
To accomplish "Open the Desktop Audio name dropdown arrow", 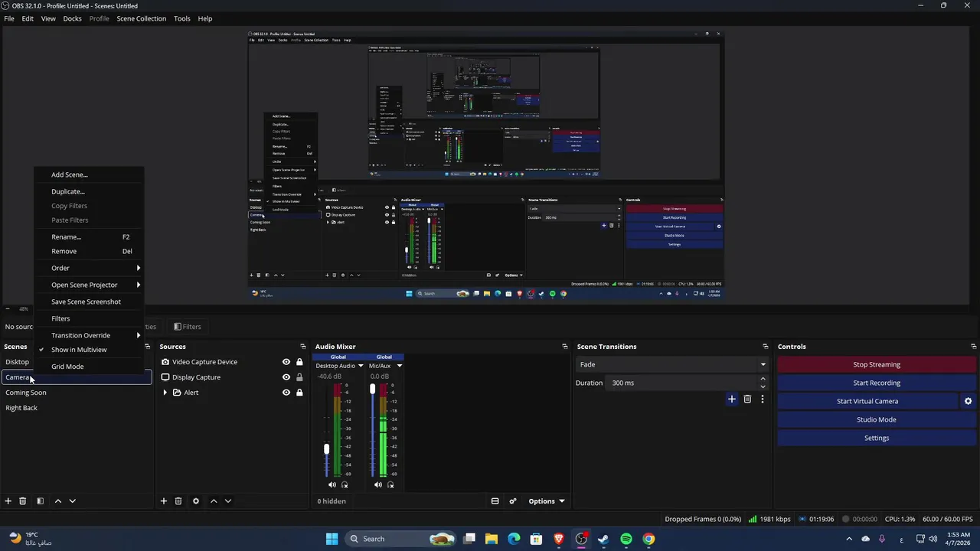I will 361,366.
